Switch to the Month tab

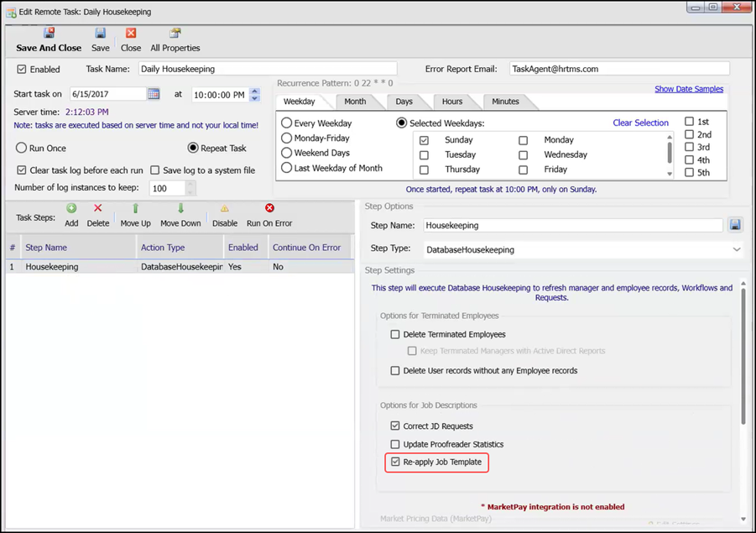[x=357, y=102]
